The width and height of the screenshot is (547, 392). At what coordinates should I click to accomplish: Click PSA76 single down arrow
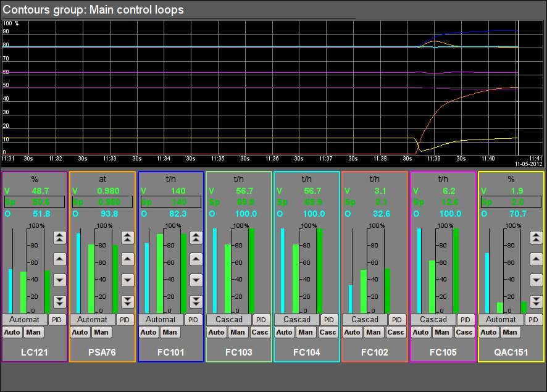128,280
